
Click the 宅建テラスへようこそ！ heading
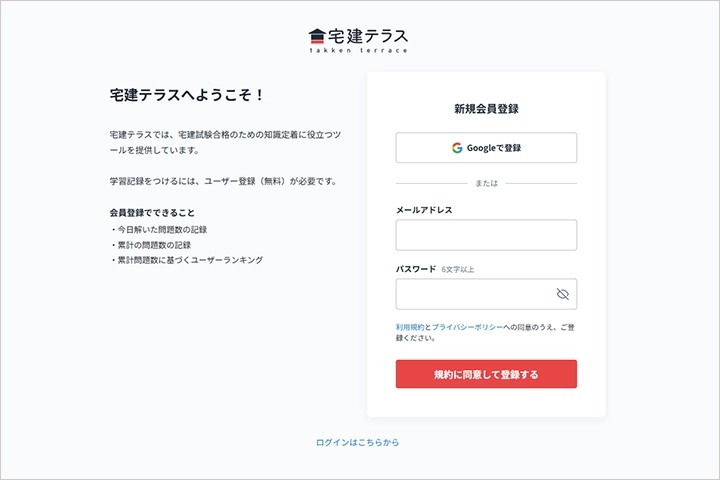pyautogui.click(x=187, y=96)
